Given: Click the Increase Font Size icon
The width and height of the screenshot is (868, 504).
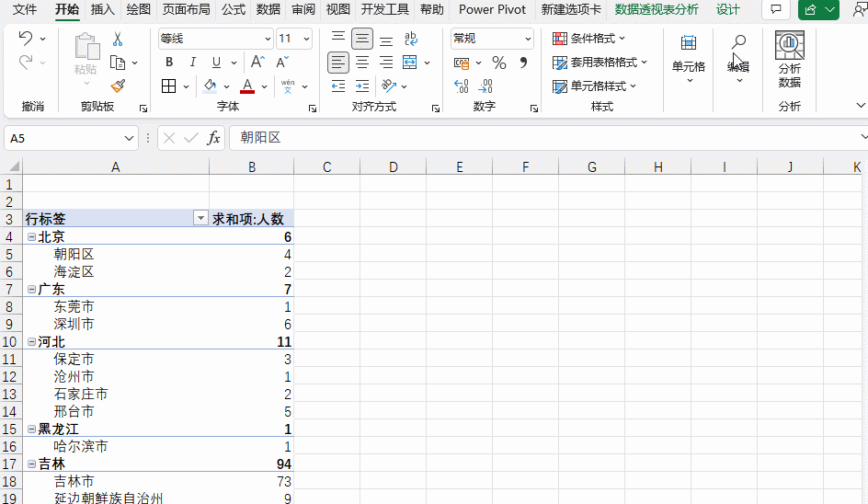Looking at the screenshot, I should (x=257, y=63).
